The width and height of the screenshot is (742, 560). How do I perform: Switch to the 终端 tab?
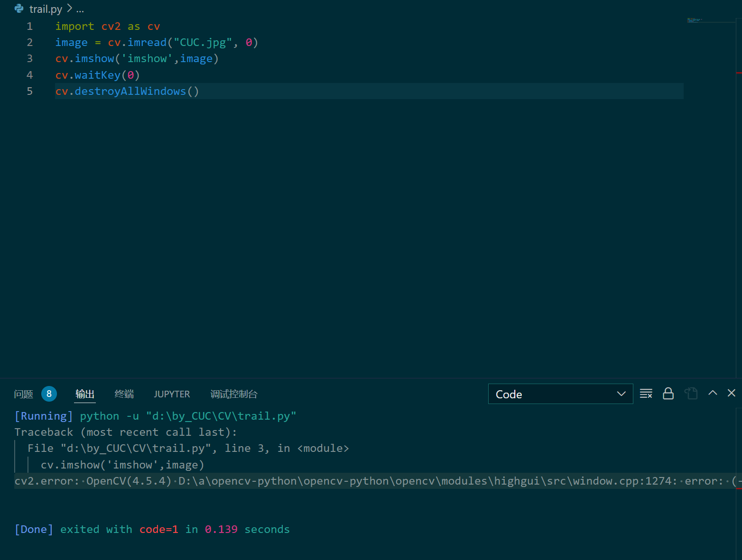[x=124, y=394]
